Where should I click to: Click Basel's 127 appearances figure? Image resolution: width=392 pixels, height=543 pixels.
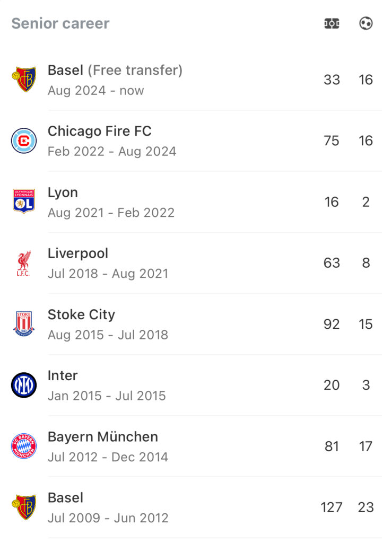point(332,507)
